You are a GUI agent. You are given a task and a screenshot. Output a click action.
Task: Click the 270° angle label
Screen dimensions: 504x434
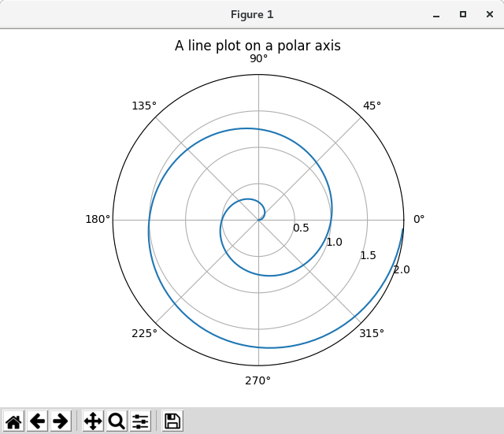(258, 380)
